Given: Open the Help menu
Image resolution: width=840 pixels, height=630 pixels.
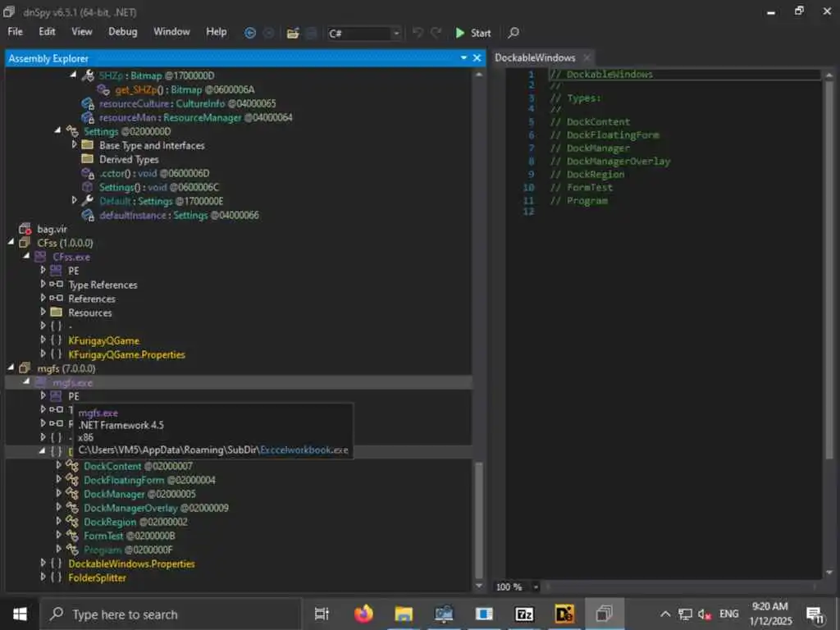Looking at the screenshot, I should pos(217,32).
